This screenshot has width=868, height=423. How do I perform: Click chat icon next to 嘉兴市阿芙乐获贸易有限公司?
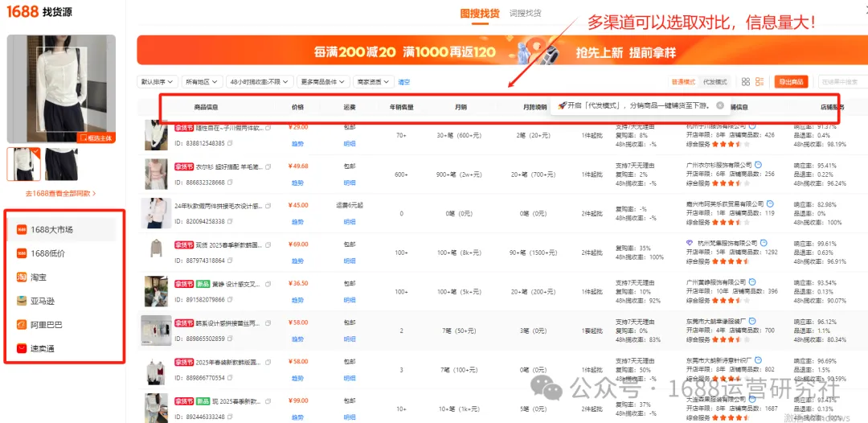click(x=770, y=203)
